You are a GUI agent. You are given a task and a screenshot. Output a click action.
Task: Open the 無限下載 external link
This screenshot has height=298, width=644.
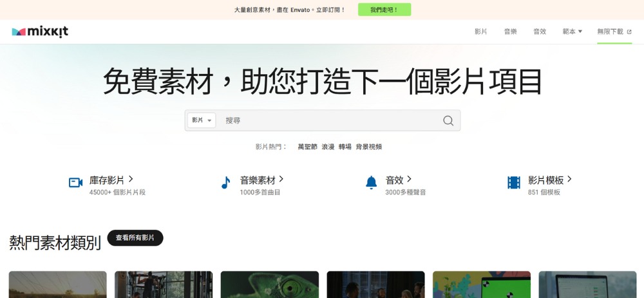pos(614,32)
